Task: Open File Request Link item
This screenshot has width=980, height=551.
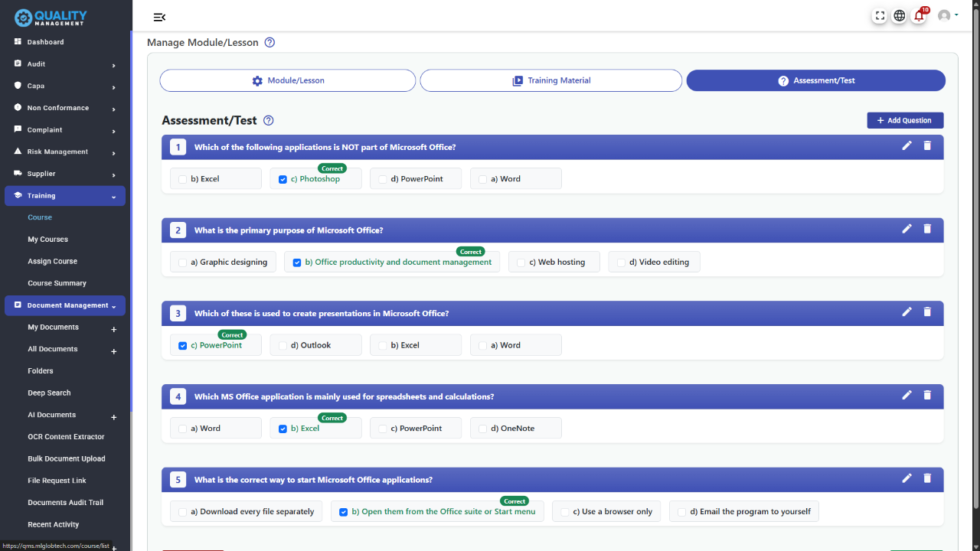Action: (x=57, y=481)
